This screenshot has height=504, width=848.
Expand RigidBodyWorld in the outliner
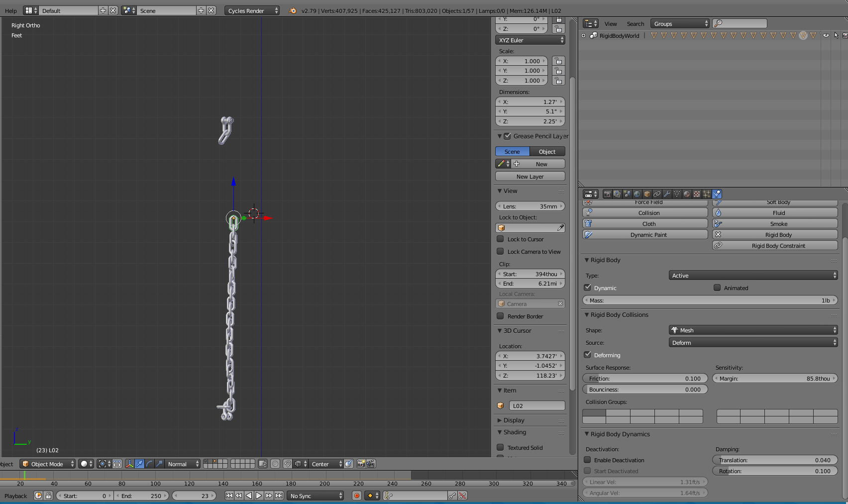(x=584, y=36)
